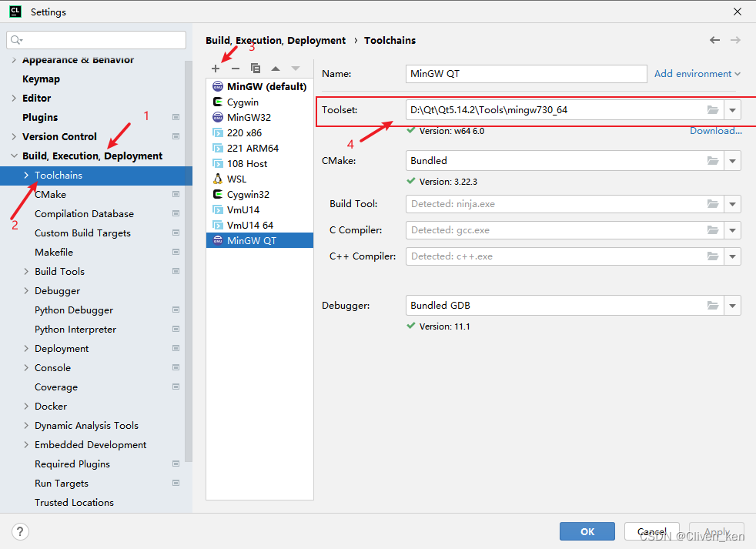The image size is (756, 549).
Task: Select MinGW QT toolchain
Action: click(x=260, y=240)
